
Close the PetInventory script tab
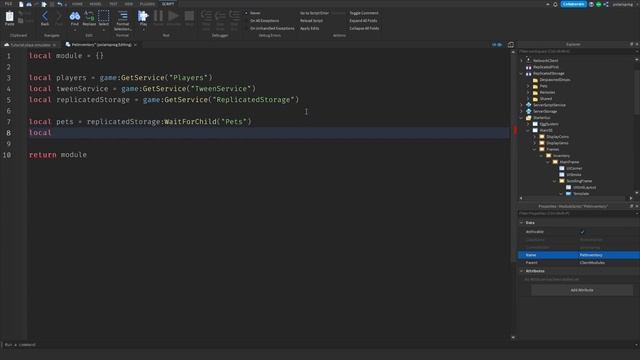pyautogui.click(x=135, y=44)
